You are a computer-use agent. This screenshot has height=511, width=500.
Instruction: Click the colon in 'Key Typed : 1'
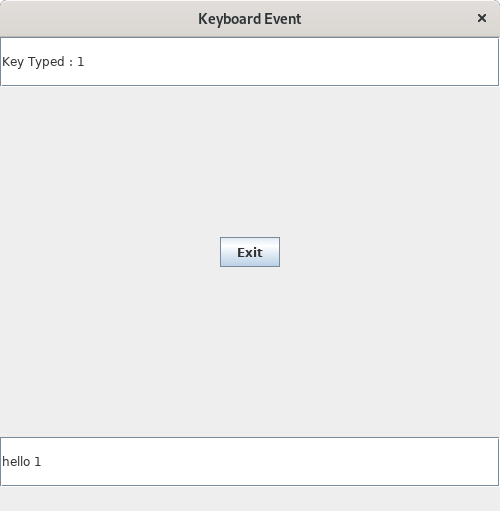tap(71, 62)
